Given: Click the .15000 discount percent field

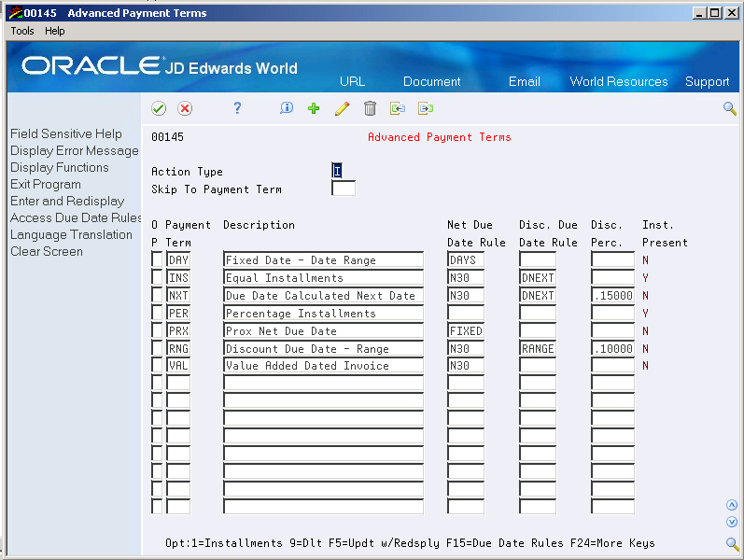Looking at the screenshot, I should point(612,295).
